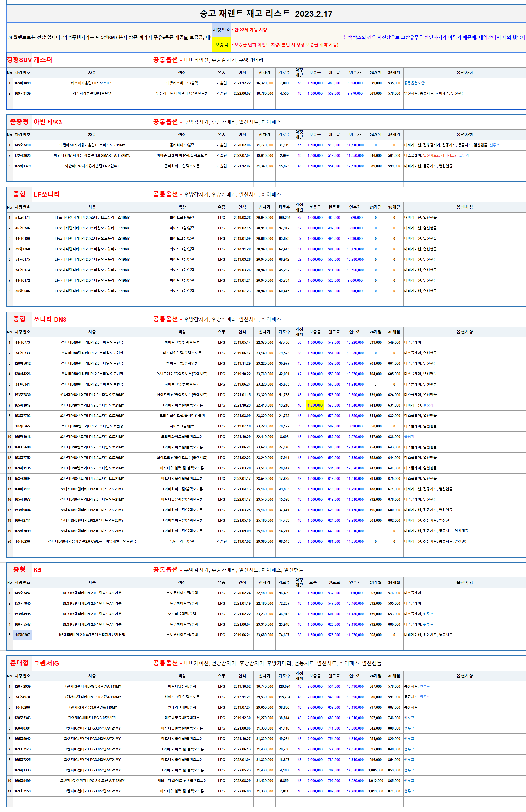Select vehicle number cell "10하0230"
The width and height of the screenshot is (526, 812).
(22, 541)
